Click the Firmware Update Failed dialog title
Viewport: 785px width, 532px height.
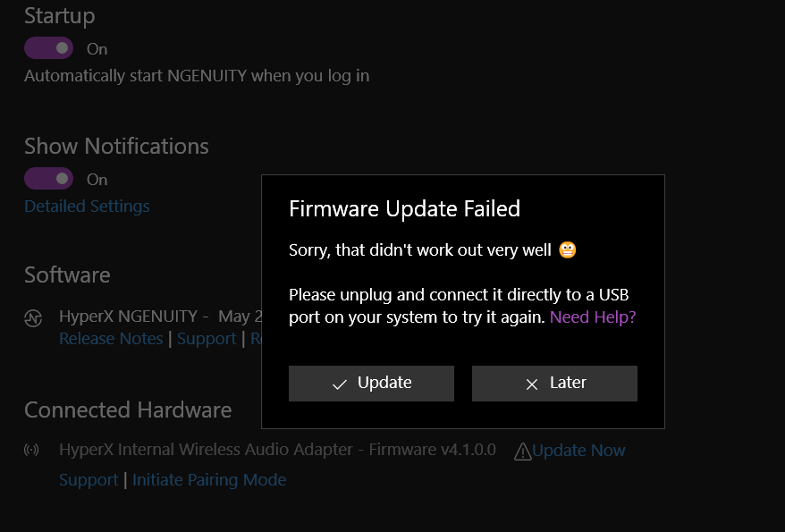[x=404, y=208]
